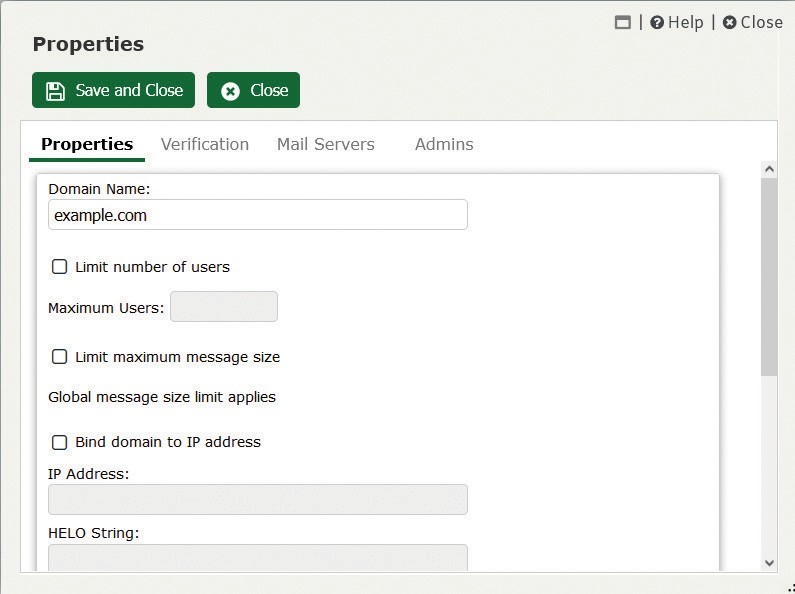Switch to the Verification tab

tap(205, 144)
